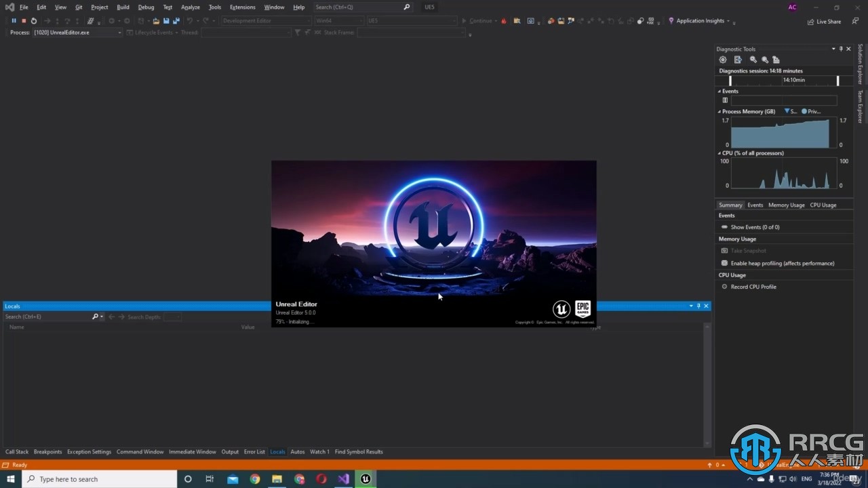Switch to the CPU Usage tab
Image resolution: width=868 pixels, height=488 pixels.
coord(823,205)
